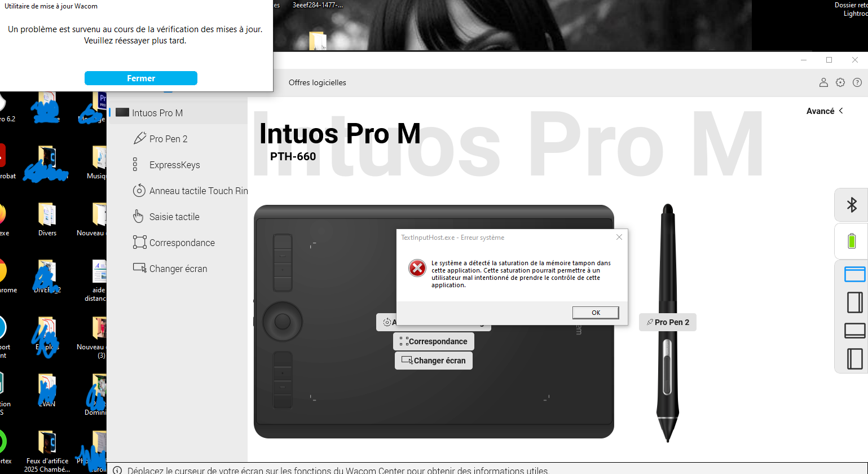Viewport: 868px width, 474px height.
Task: Open Feux d'artifice 2025 desktop folder
Action: [47, 451]
